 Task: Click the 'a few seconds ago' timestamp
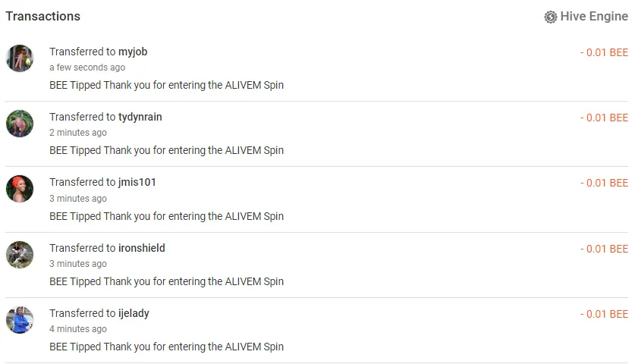[87, 67]
